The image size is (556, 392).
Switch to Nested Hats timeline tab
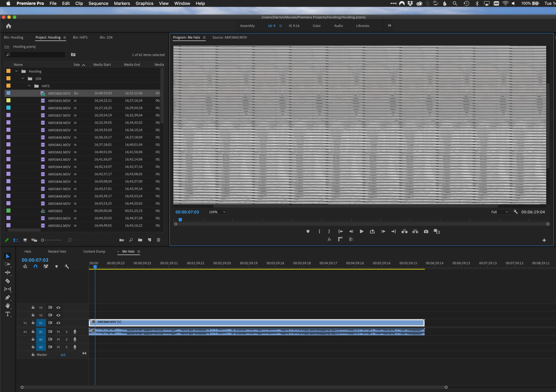57,251
